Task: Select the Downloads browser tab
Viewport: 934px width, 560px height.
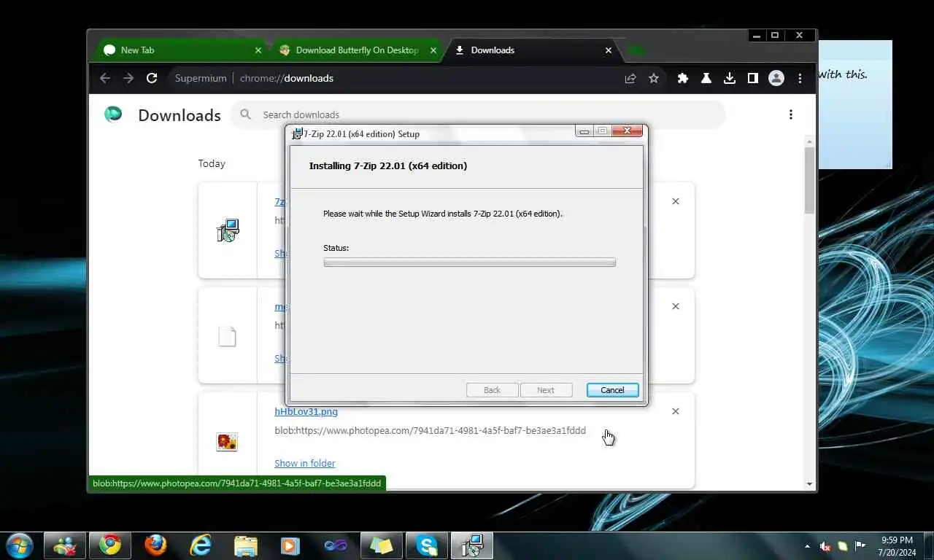Action: pos(533,50)
